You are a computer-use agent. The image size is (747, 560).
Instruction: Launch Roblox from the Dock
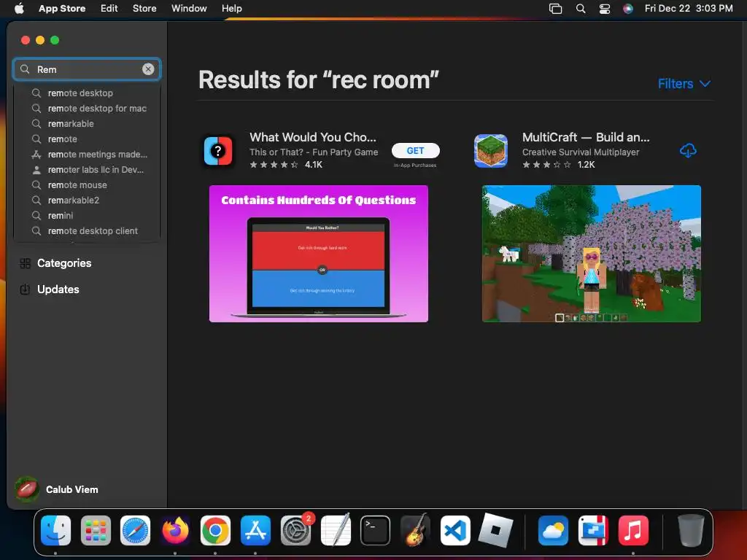click(x=495, y=530)
